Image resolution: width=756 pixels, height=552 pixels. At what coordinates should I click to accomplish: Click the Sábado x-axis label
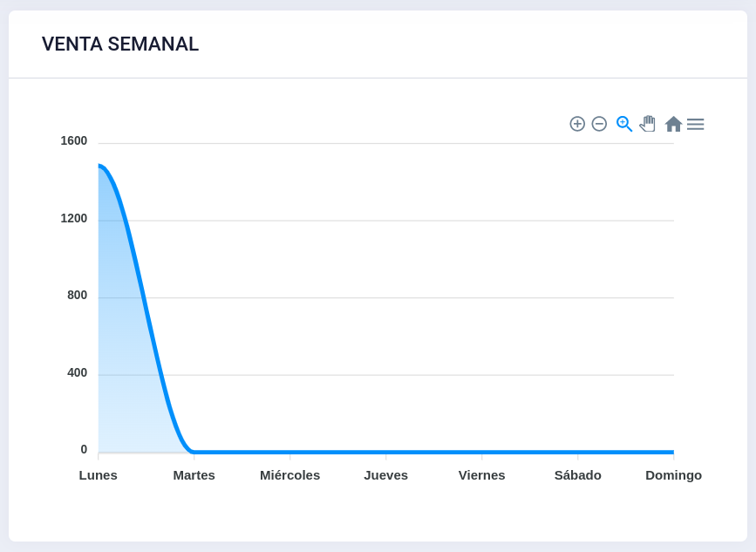[577, 475]
